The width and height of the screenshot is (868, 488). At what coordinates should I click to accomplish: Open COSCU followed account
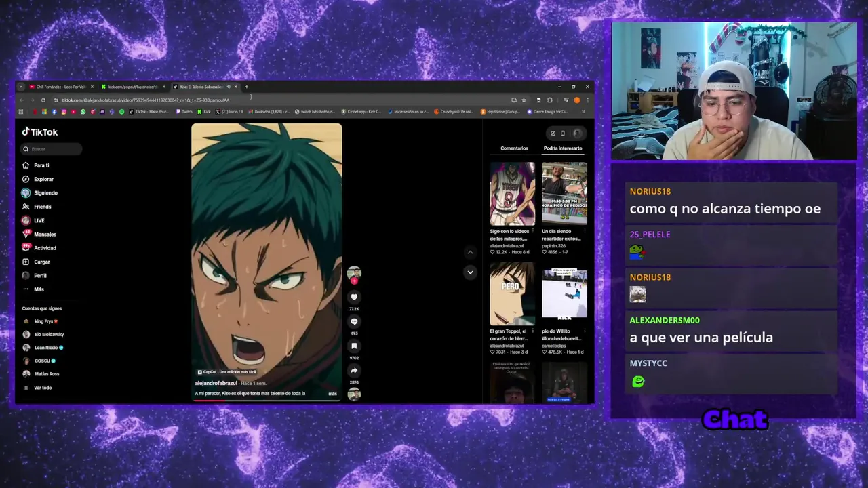point(39,361)
